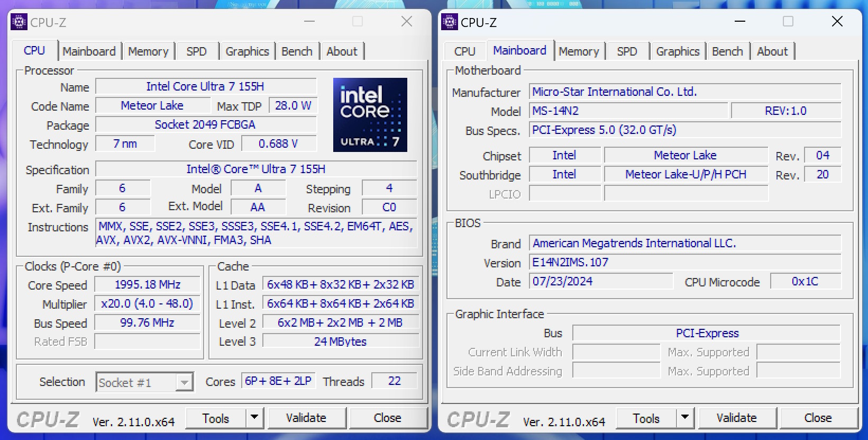The height and width of the screenshot is (440, 868).
Task: Click the L1 Data cache value field
Action: pyautogui.click(x=341, y=284)
